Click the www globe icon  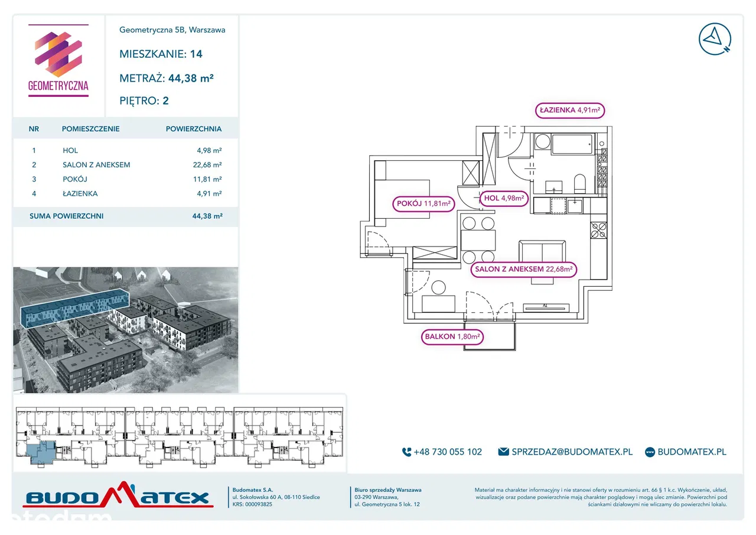click(x=650, y=452)
